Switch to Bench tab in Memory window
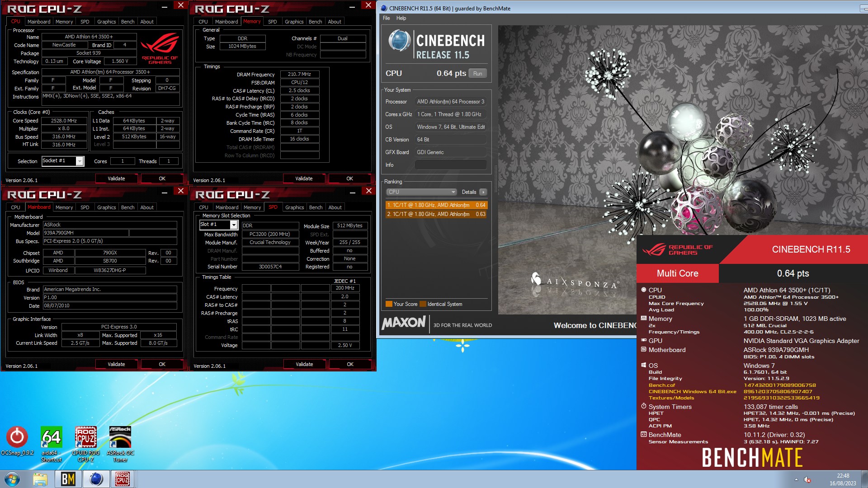 [315, 22]
